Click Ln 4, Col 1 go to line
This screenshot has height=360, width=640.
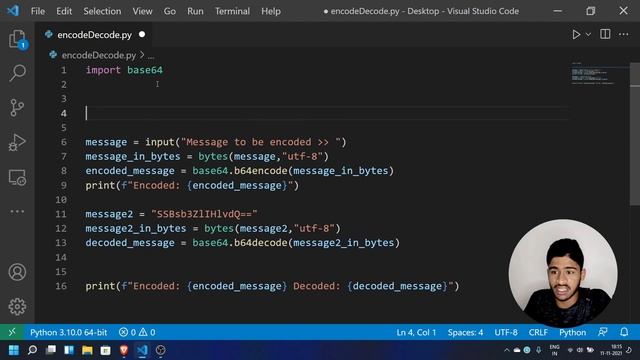[x=416, y=332]
